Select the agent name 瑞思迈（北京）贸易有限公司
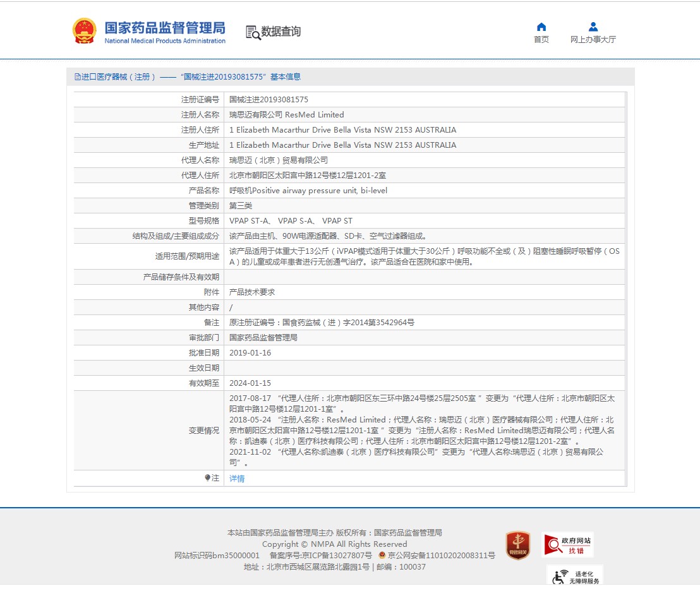The height and width of the screenshot is (598, 700). pyautogui.click(x=279, y=160)
